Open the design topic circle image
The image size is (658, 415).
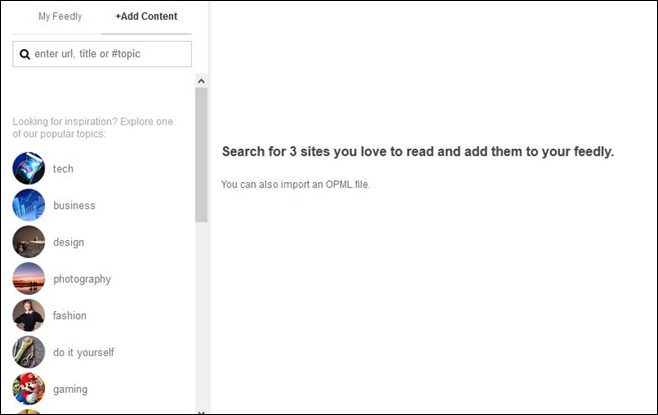click(x=29, y=242)
